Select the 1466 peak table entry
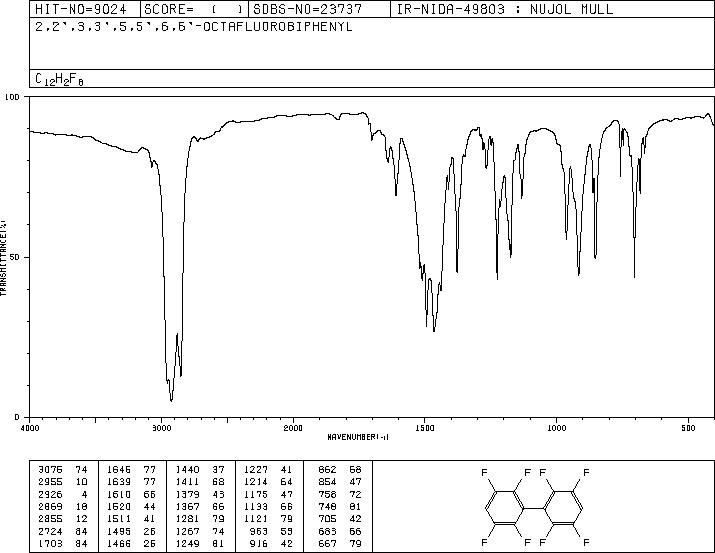The image size is (715, 553). (x=131, y=543)
